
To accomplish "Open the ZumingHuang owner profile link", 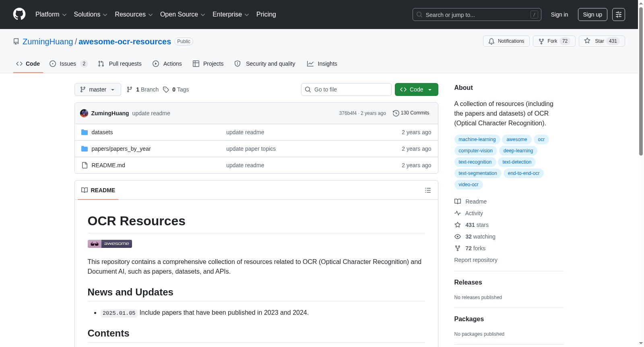I will (x=47, y=42).
